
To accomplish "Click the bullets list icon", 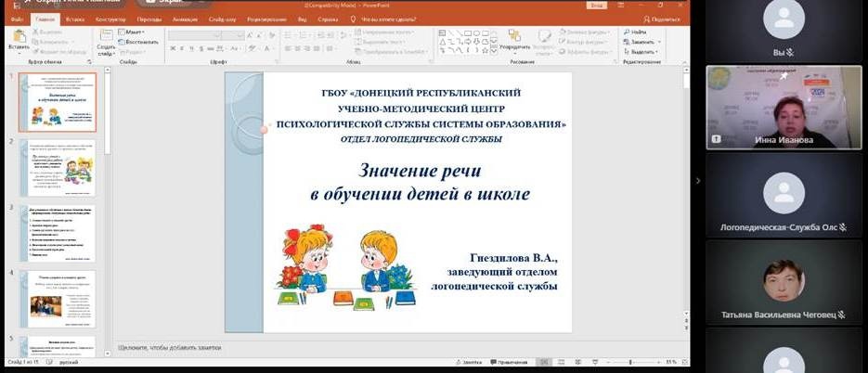I will point(288,35).
